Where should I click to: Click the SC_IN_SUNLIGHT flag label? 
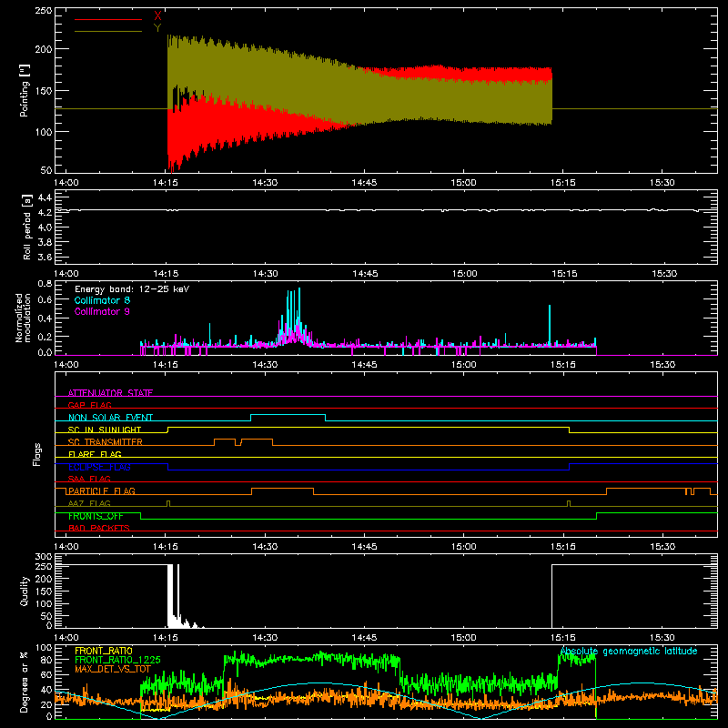click(105, 430)
